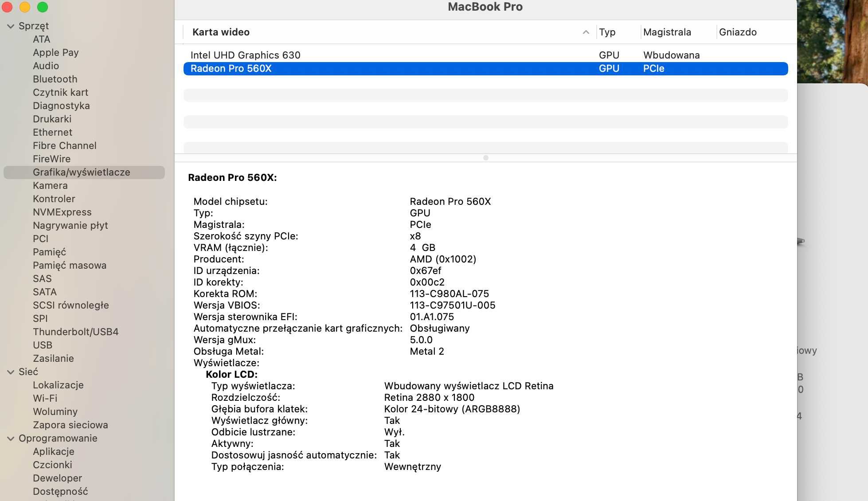Open Bluetooth in the sidebar
This screenshot has height=501, width=868.
[x=55, y=79]
